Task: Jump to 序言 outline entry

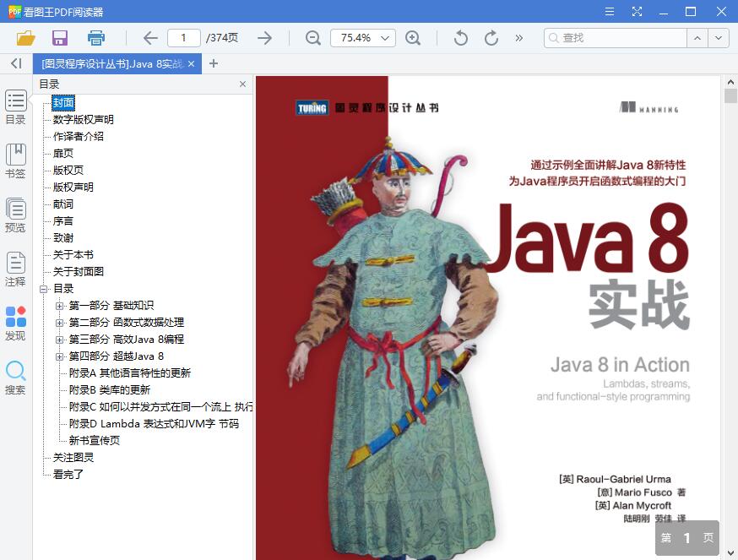Action: (x=63, y=221)
